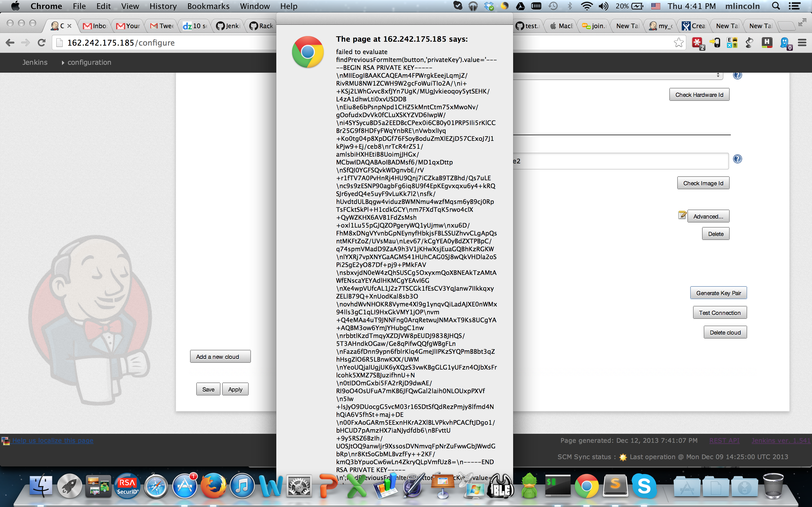Expand the configuration breadcrumb arrow

coord(63,62)
